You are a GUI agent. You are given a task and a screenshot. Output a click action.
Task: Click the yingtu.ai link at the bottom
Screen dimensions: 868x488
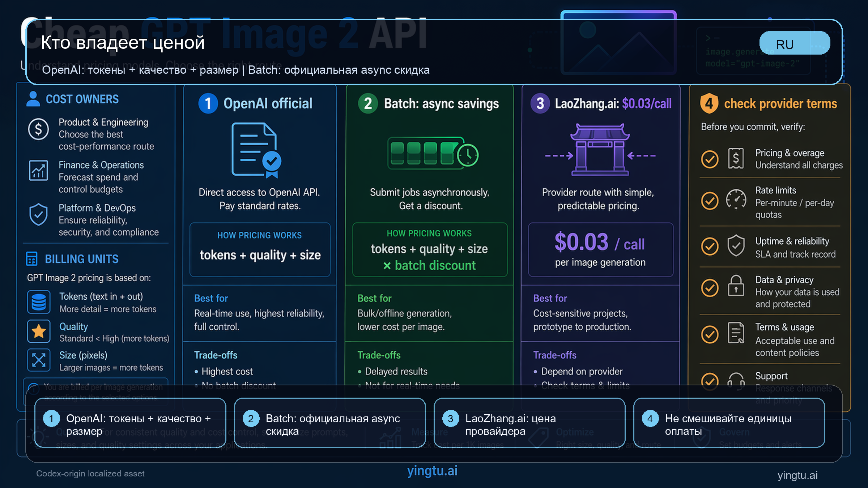click(x=433, y=471)
